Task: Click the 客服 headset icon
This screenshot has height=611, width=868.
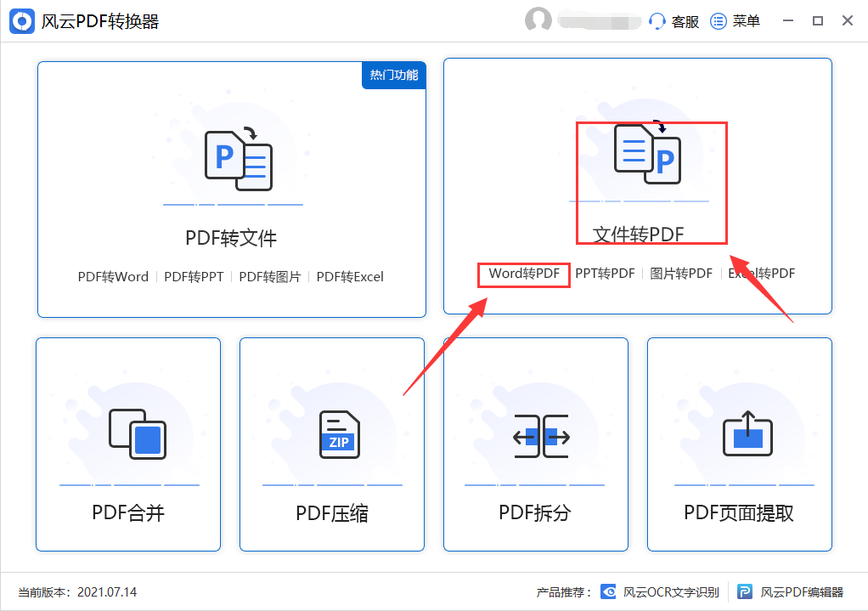Action: pyautogui.click(x=657, y=21)
